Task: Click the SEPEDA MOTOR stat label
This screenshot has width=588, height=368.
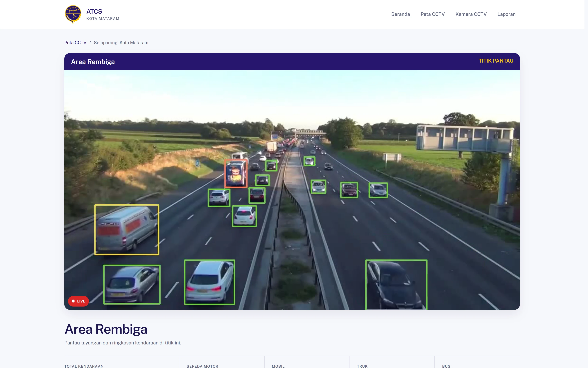Action: pos(202,366)
